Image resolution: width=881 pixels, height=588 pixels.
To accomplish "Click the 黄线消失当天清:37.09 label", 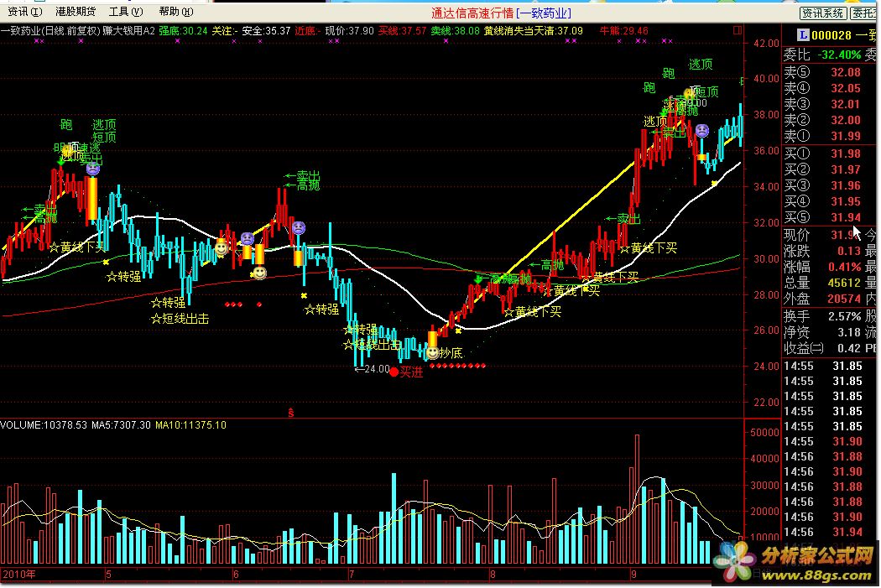I will [x=533, y=31].
